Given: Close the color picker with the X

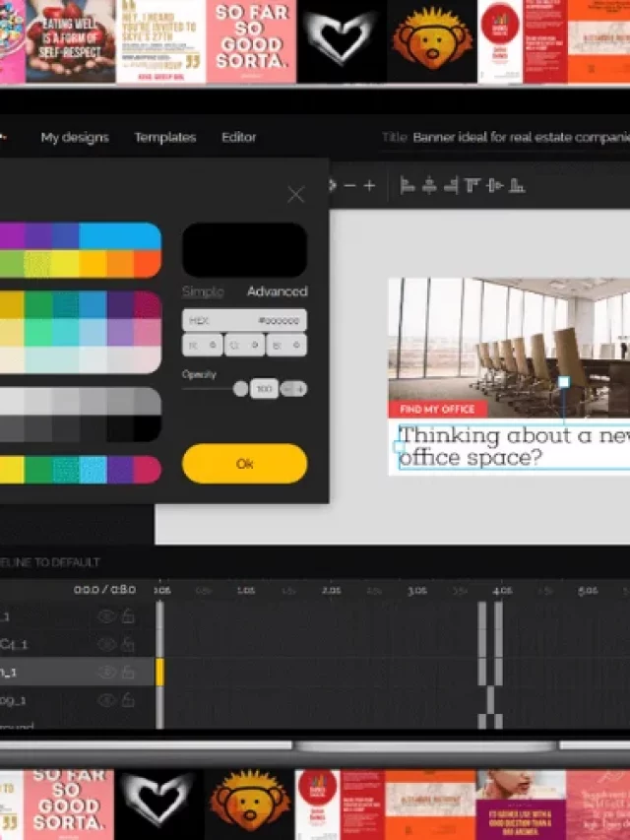Looking at the screenshot, I should click(295, 194).
